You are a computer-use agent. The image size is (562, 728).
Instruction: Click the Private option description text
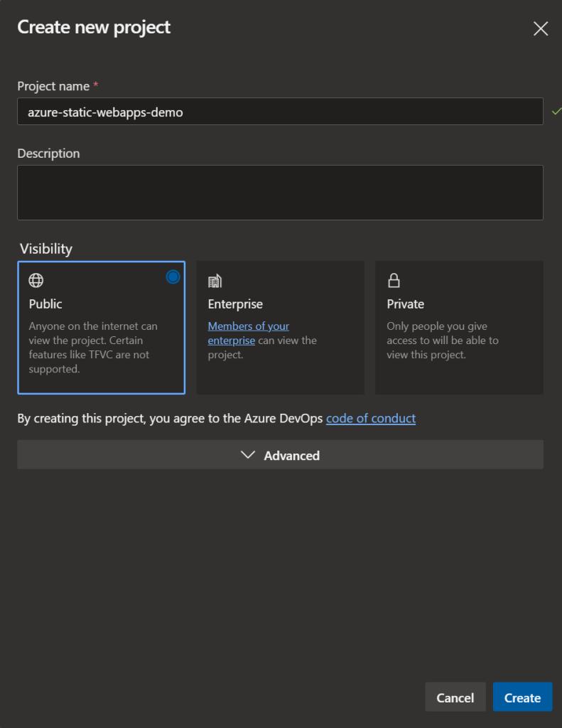[443, 341]
